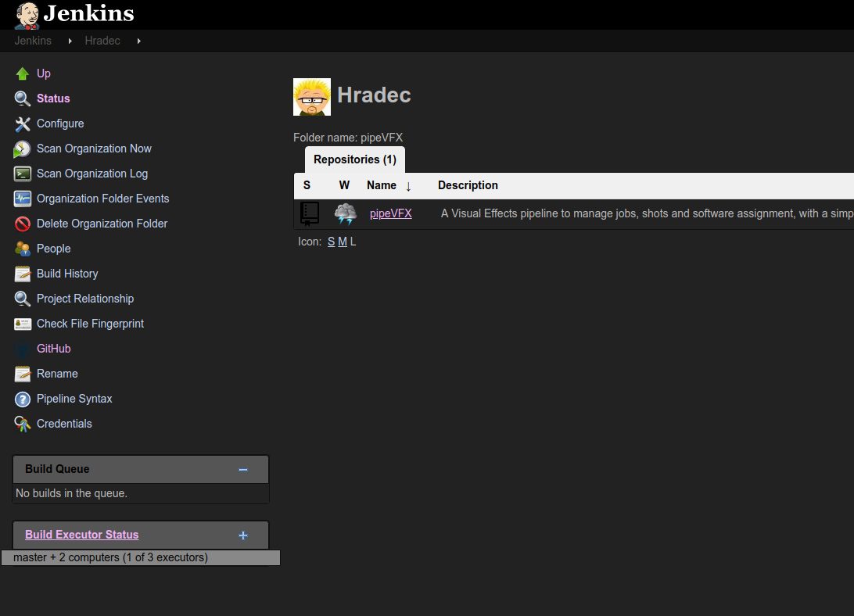The image size is (854, 616).
Task: Click the pipeVFX description text
Action: tap(647, 213)
